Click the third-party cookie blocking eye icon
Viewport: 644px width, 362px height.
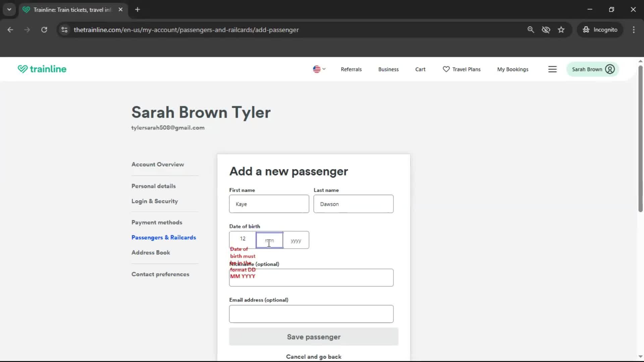546,30
